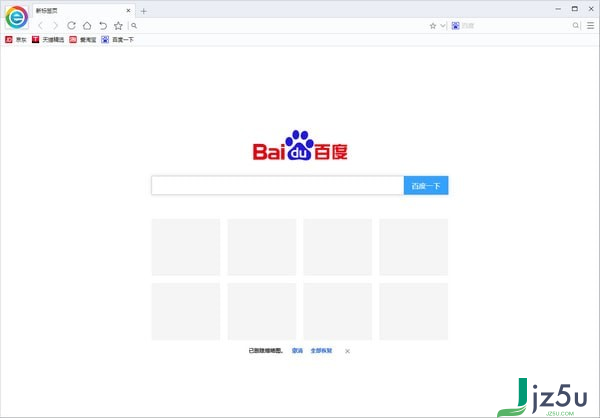The height and width of the screenshot is (418, 600).
Task: Click the restore all link
Action: [321, 351]
